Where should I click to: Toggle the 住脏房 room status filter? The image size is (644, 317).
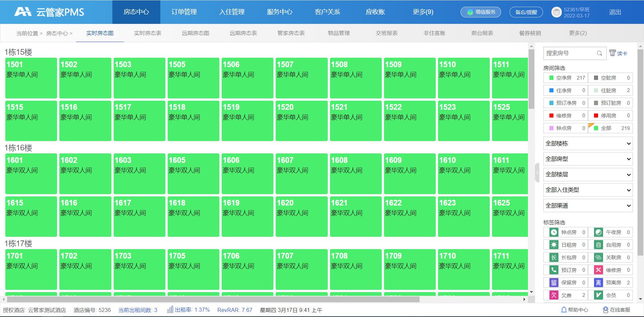click(x=610, y=90)
